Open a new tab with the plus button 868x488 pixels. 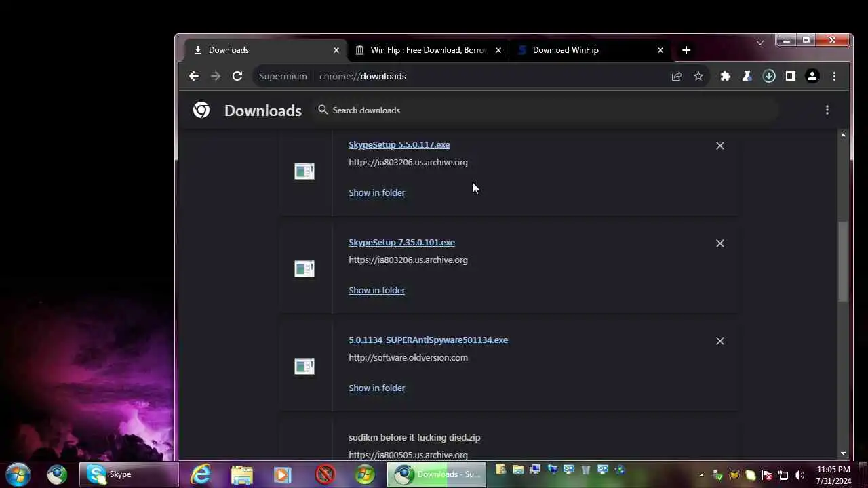686,50
